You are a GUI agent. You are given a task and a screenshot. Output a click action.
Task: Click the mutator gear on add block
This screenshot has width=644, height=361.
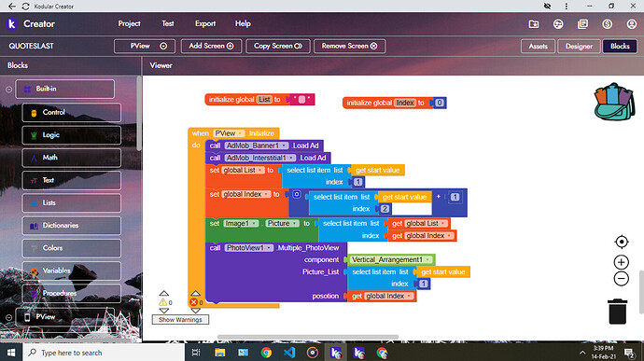297,194
